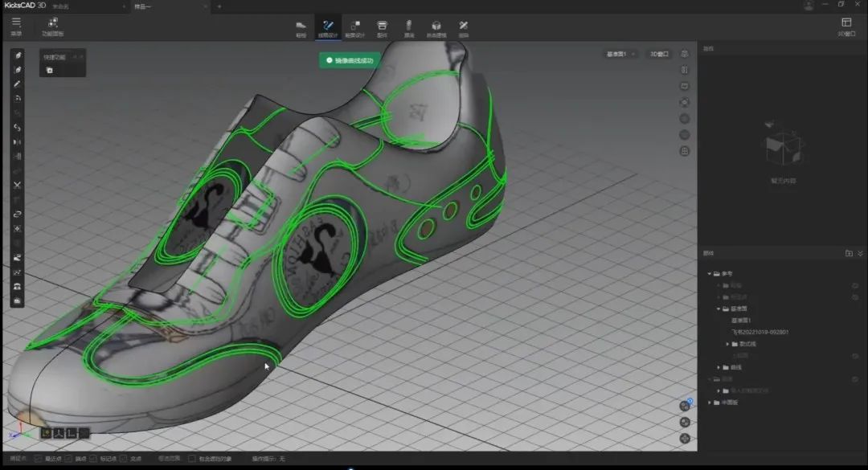Viewport: 868px width, 470px height.
Task: Select the shoe last tool in top toolbar
Action: click(x=301, y=26)
